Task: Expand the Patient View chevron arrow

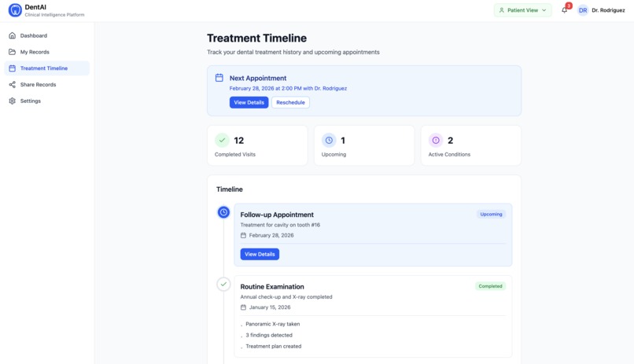Action: (544, 10)
